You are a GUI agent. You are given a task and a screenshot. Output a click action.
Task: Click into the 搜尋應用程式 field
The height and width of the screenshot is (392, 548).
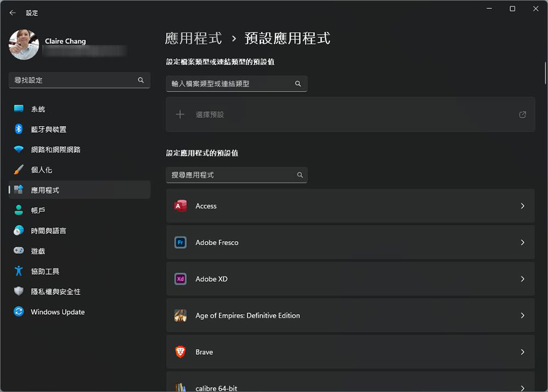tap(237, 175)
